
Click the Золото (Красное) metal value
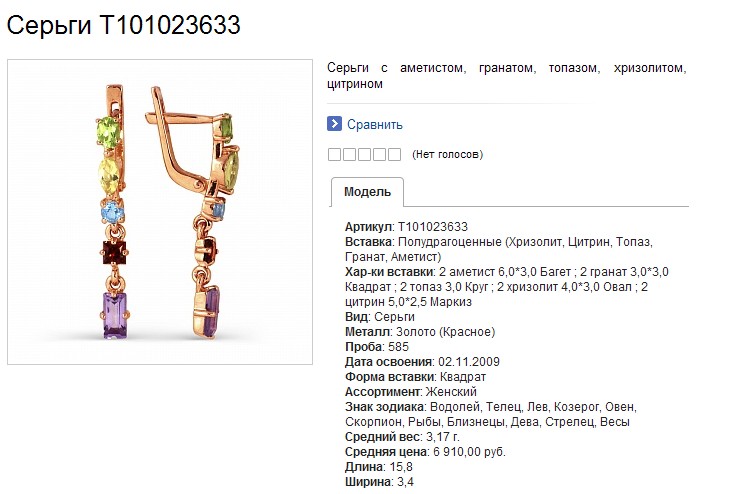click(446, 332)
